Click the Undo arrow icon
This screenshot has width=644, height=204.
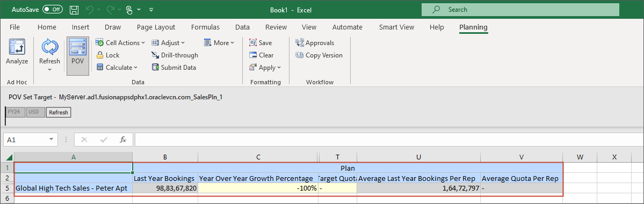pos(90,10)
